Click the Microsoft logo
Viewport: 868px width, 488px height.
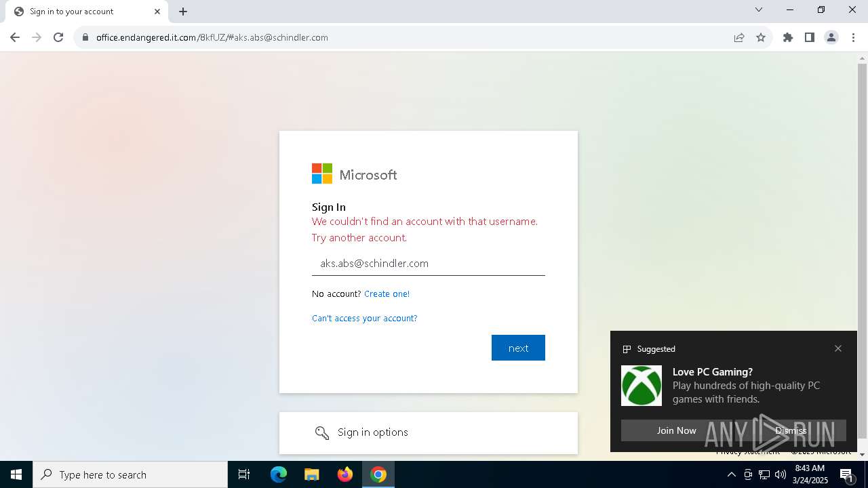pos(355,174)
